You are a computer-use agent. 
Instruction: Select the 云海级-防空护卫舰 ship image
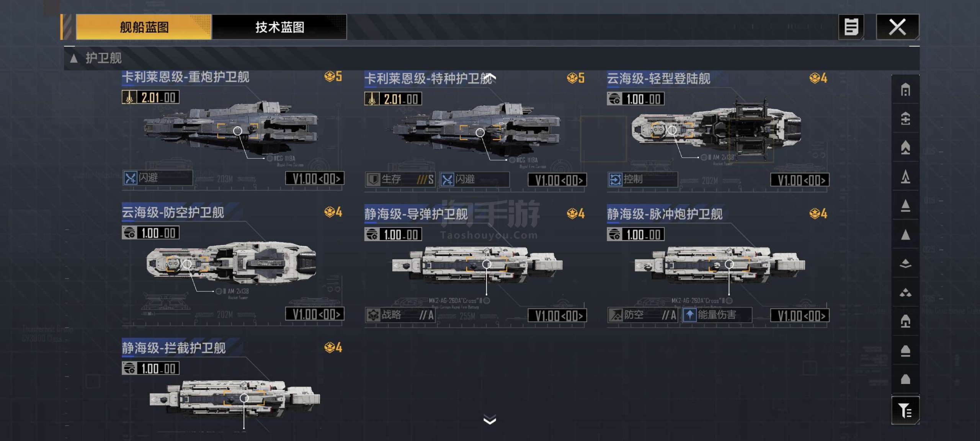click(231, 263)
